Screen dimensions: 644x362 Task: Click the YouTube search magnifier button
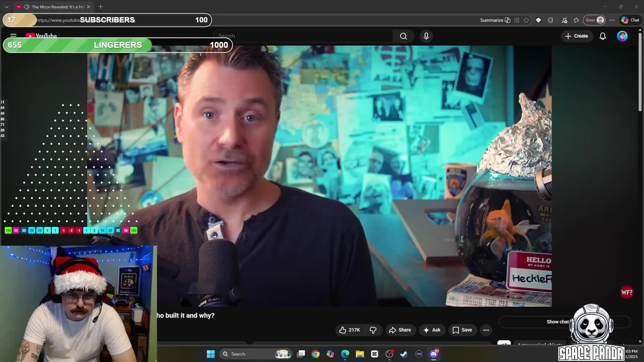point(404,36)
